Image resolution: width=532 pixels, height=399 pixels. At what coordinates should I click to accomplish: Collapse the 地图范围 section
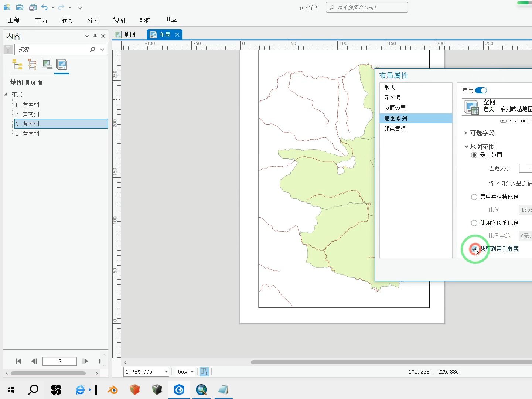click(x=466, y=147)
